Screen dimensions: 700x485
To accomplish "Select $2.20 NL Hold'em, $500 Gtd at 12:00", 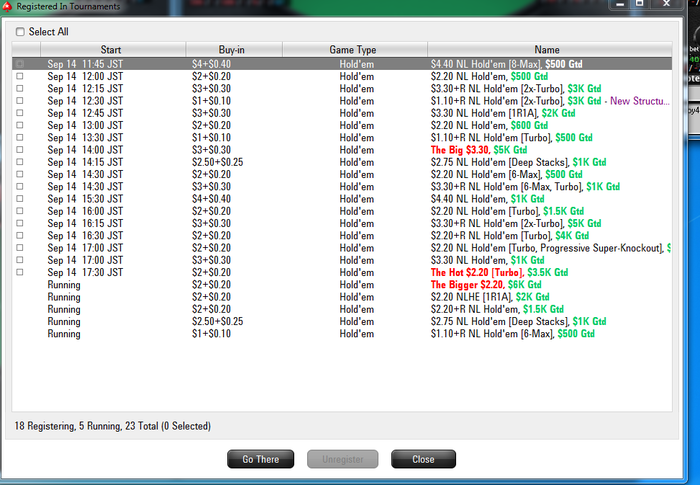I will [342, 76].
